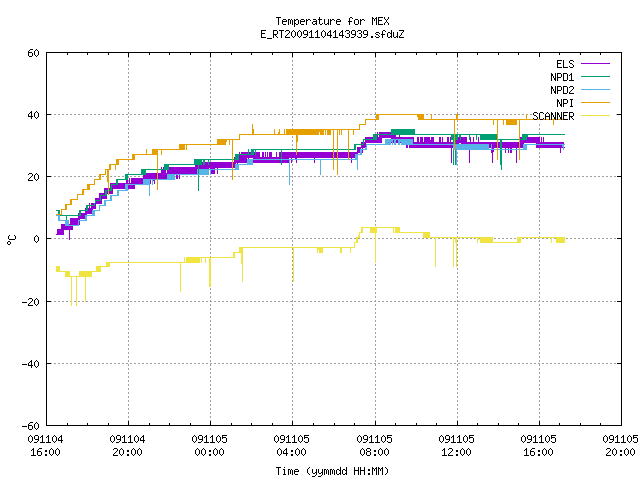Screen dimensions: 640x480
Task: Click the -60 label on y-axis
Action: point(31,426)
